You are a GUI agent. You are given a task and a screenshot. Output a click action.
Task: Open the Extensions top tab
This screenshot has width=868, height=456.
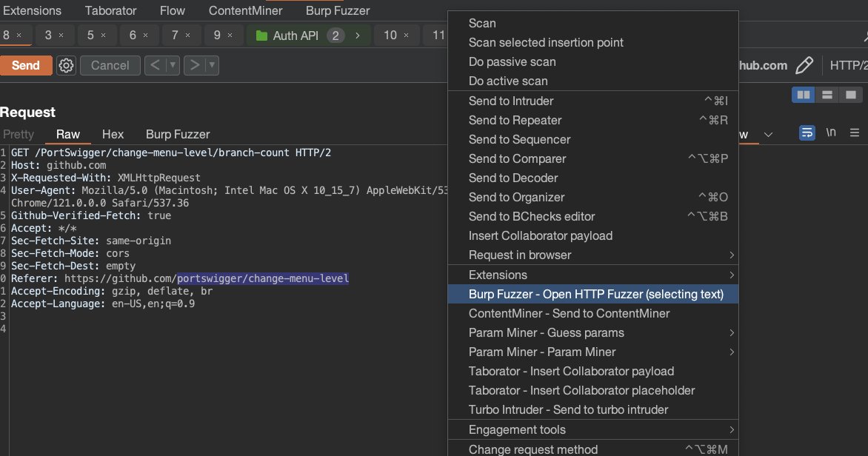coord(32,10)
